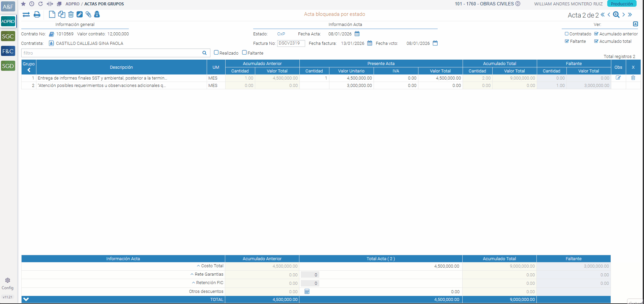
Task: Click the Descripción column header
Action: pyautogui.click(x=121, y=67)
